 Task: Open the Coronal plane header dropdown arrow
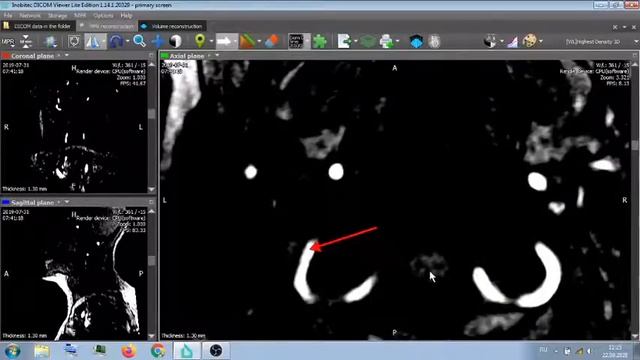pos(67,55)
